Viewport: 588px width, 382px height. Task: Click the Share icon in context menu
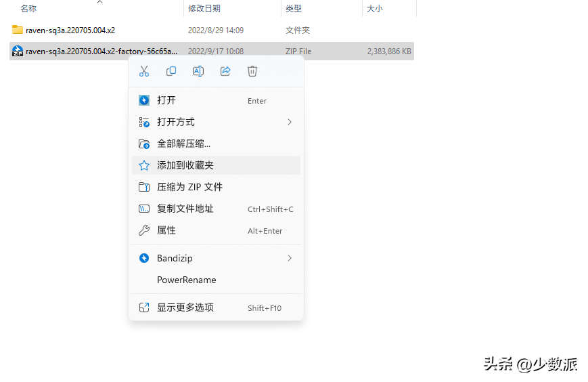pos(225,71)
